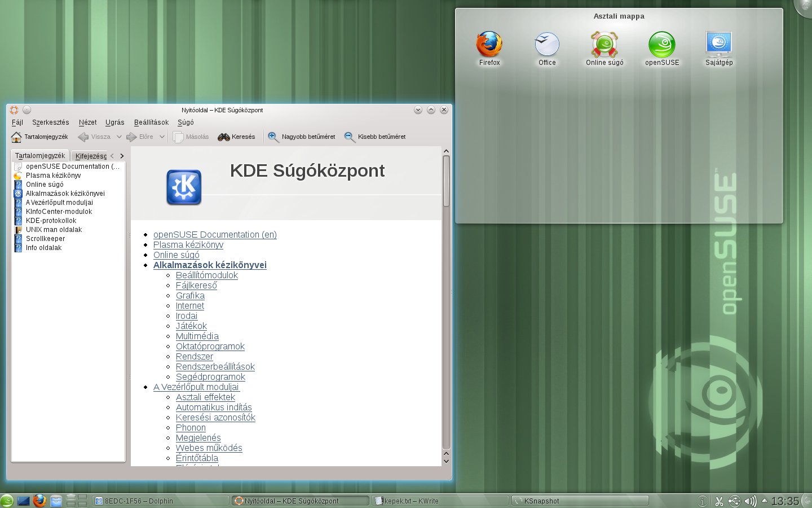Switch to the Kifejezés sidebar tab
Image resolution: width=812 pixels, height=508 pixels.
click(90, 156)
